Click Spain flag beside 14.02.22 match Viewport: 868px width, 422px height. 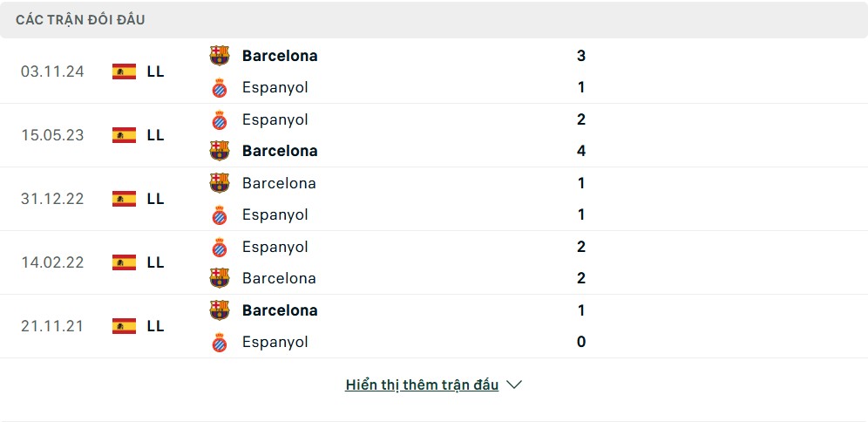pyautogui.click(x=124, y=262)
